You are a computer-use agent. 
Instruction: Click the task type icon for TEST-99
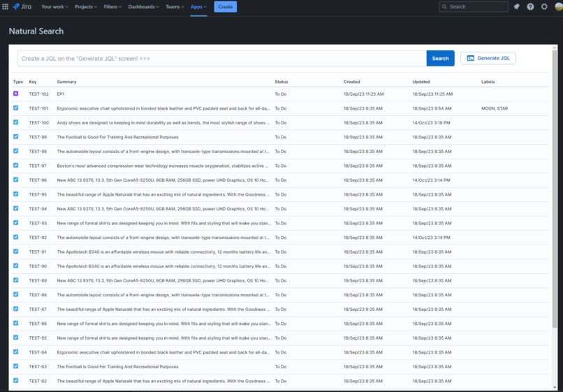(x=16, y=136)
